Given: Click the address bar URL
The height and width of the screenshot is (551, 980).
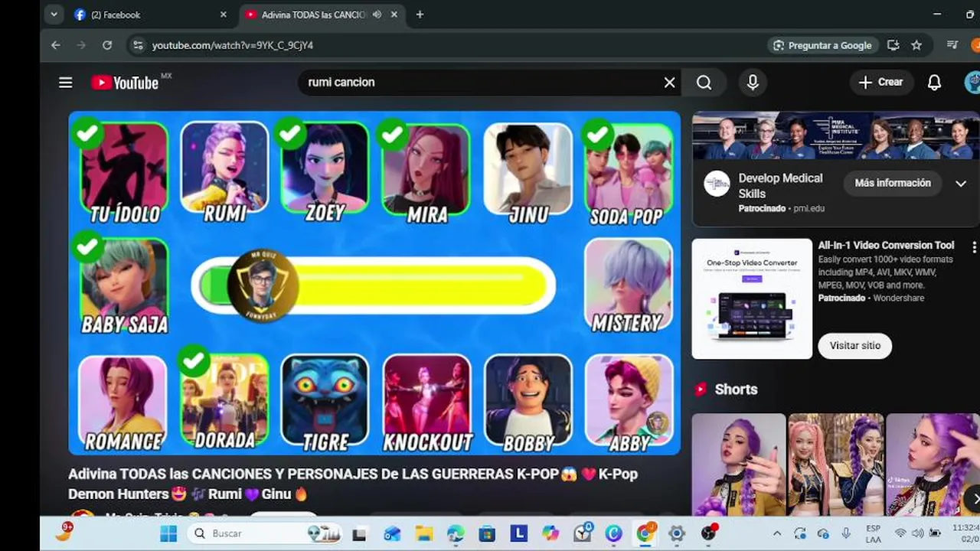Looking at the screenshot, I should 232,45.
